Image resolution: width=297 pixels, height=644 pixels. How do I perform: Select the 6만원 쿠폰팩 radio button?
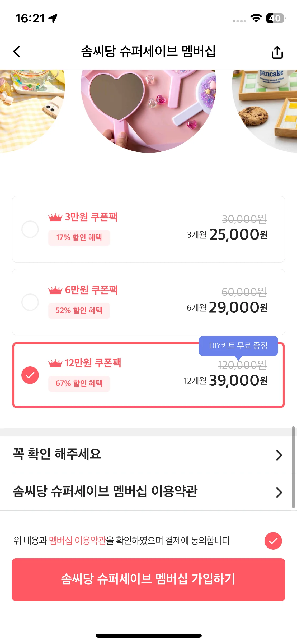[30, 302]
